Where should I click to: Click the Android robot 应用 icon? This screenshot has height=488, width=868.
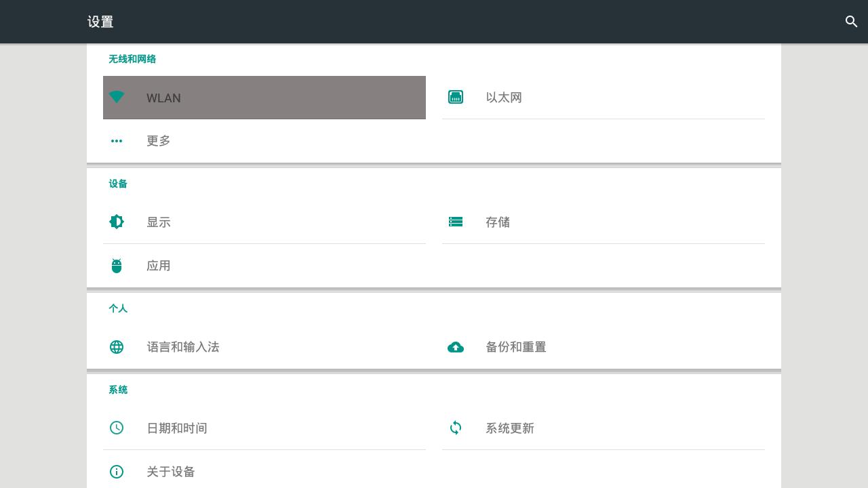[117, 266]
